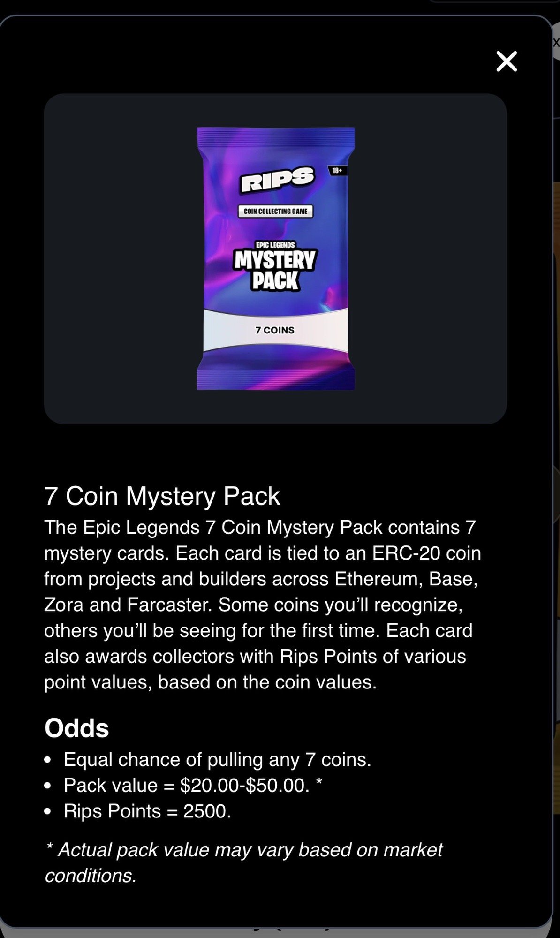Click the Coin Collecting Game label
Screen dimensions: 560x938
click(x=275, y=212)
